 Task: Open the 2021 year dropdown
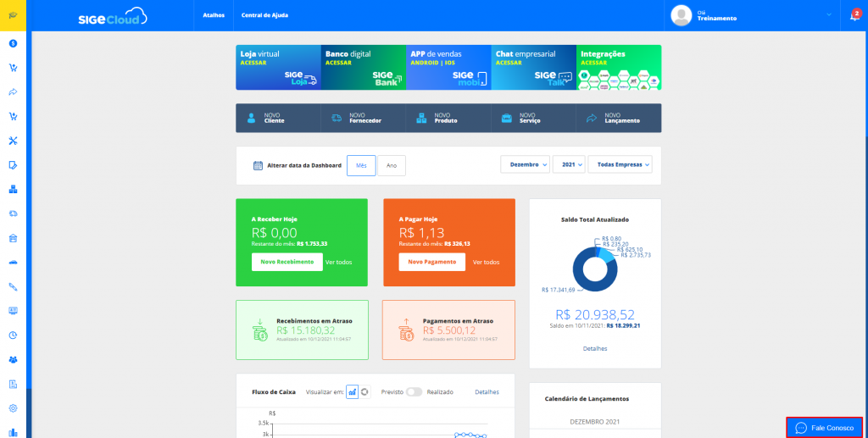569,164
